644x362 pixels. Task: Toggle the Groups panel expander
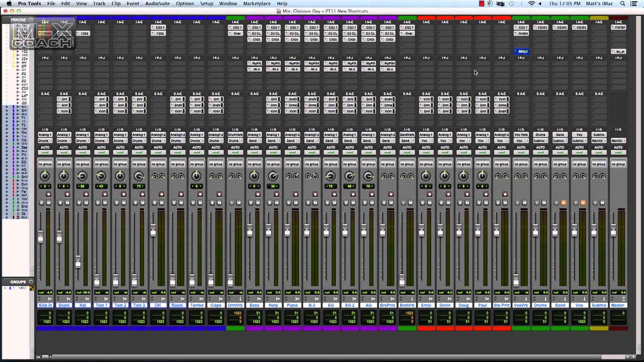tap(30, 282)
